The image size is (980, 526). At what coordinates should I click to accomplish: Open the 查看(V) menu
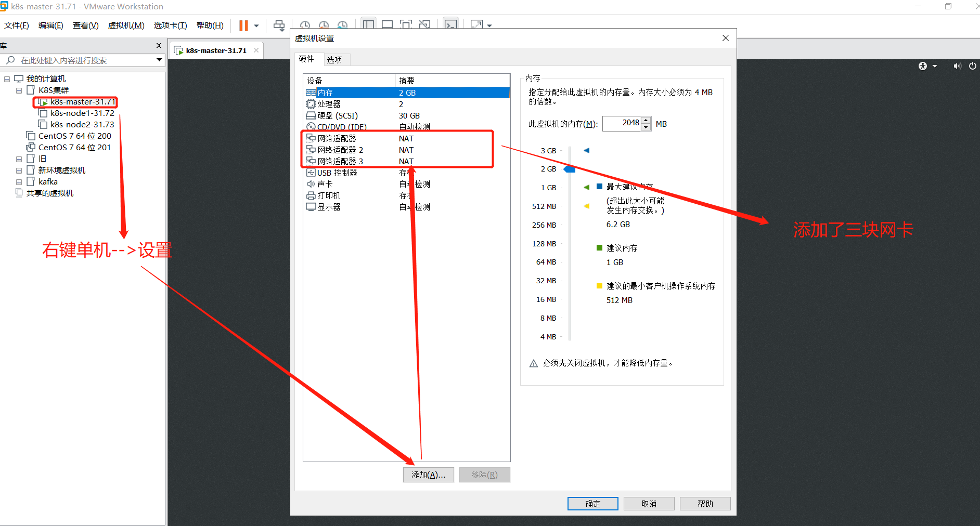pos(85,25)
